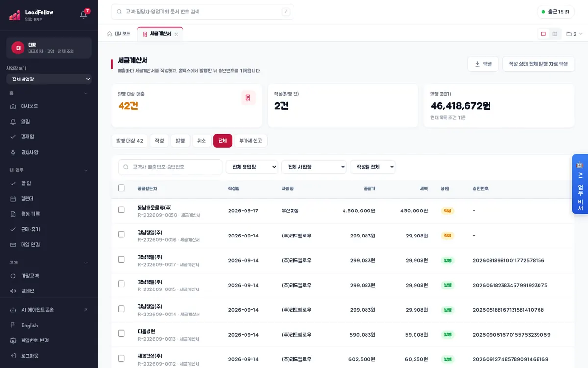Viewport: 588px width, 368px height.
Task: Open the 작성일 전체 date filter
Action: point(372,167)
